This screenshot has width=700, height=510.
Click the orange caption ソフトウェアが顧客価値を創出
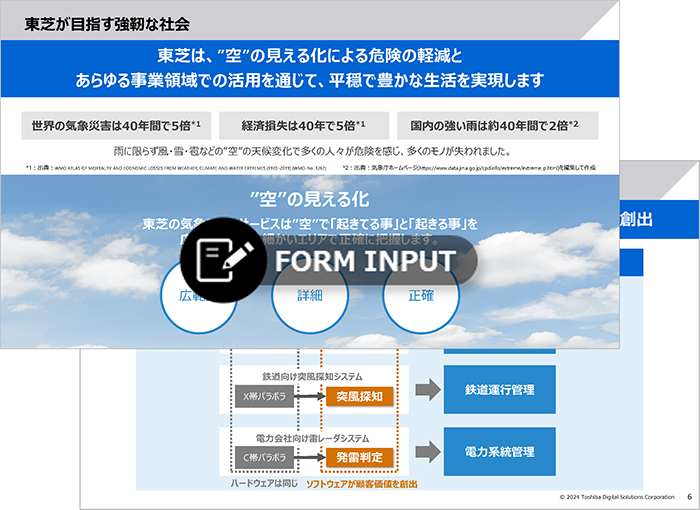362,484
